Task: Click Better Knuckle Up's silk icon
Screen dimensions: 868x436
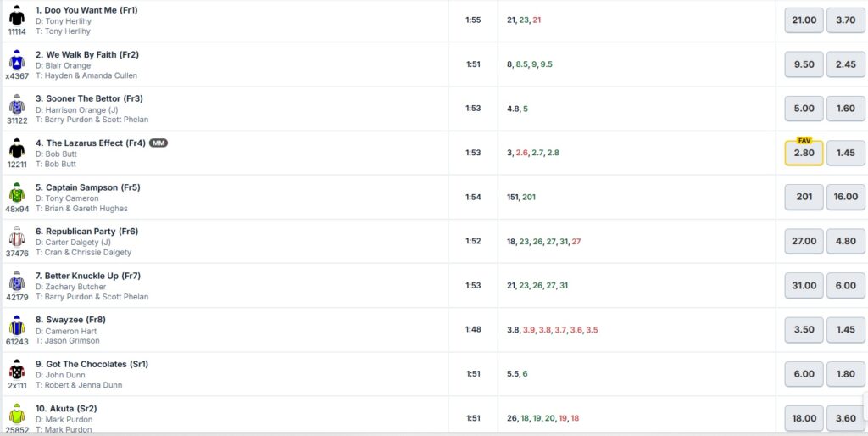Action: click(17, 281)
